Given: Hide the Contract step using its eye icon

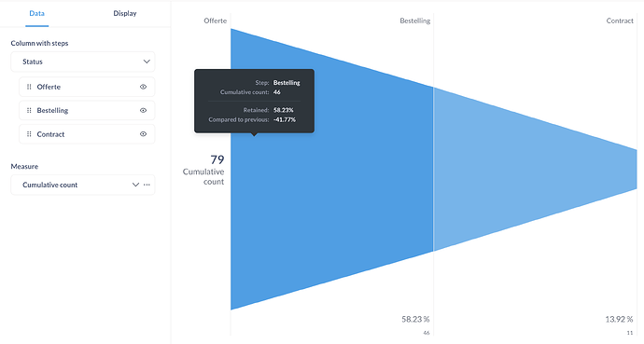Looking at the screenshot, I should click(x=143, y=134).
